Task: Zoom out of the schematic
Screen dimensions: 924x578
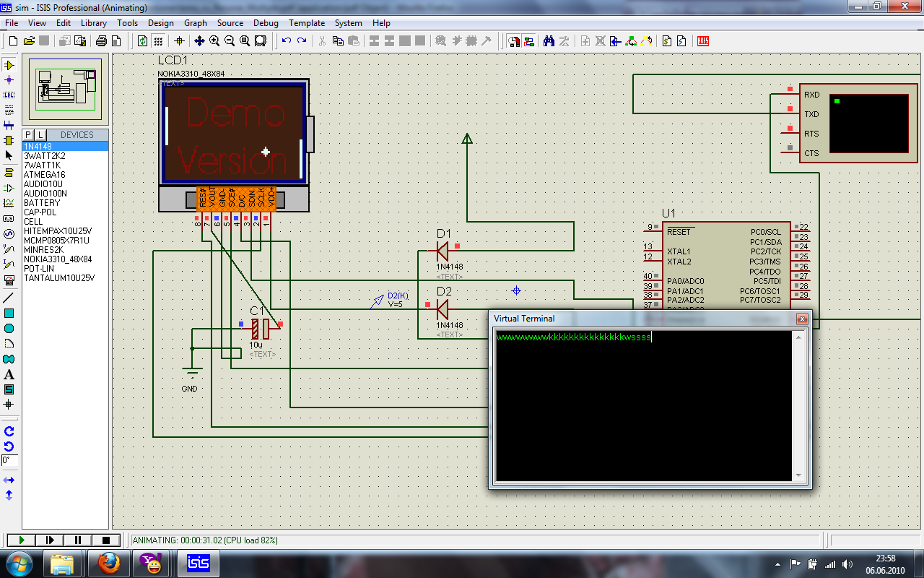Action: 230,41
